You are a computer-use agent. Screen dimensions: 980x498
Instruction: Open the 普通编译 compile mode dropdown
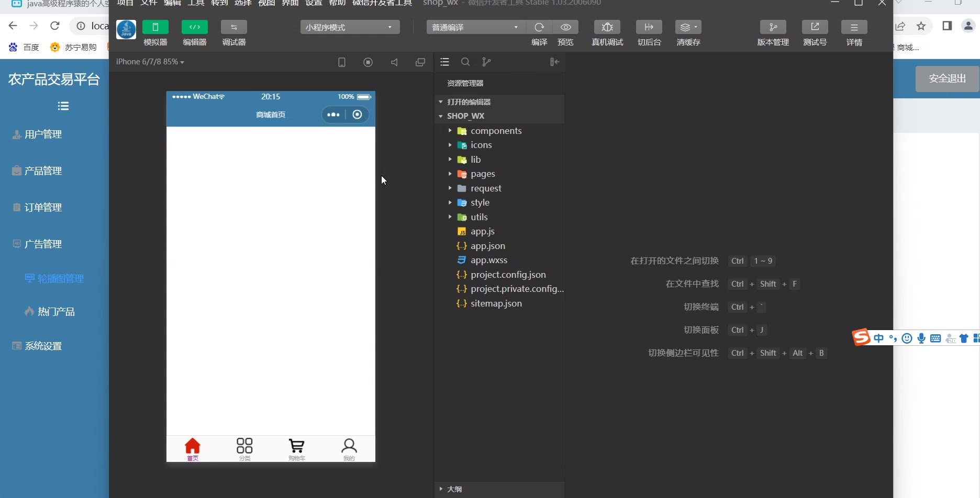(475, 27)
